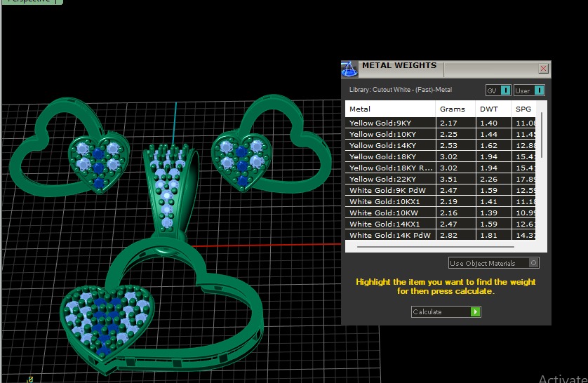The width and height of the screenshot is (588, 383).
Task: Click the green play arrow on Calculate
Action: pyautogui.click(x=476, y=311)
